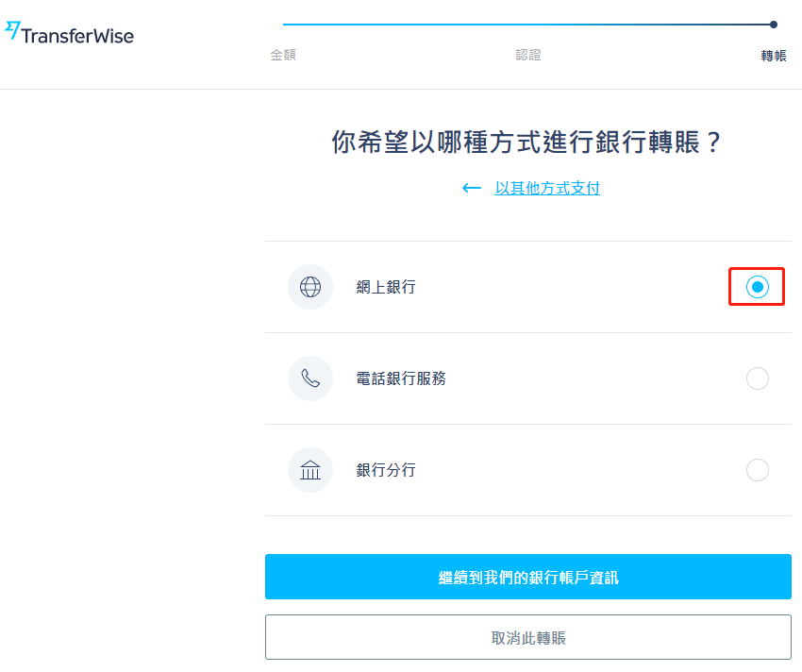
Task: Click the bank building icon for 銀行分行
Action: click(310, 470)
